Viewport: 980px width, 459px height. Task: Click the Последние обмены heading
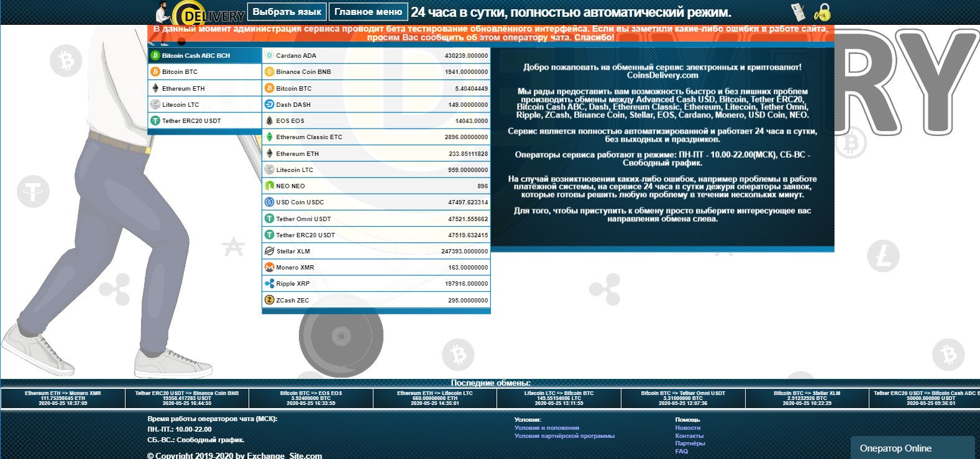point(490,383)
